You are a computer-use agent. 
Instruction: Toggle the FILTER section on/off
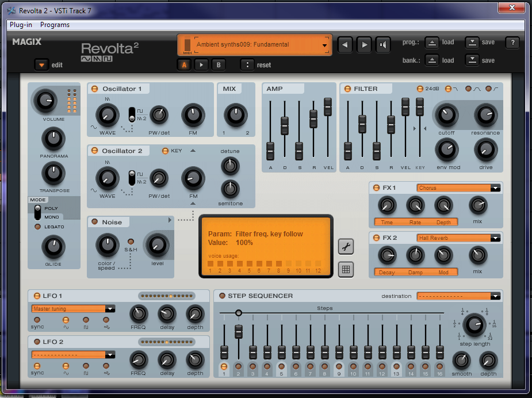(x=347, y=89)
